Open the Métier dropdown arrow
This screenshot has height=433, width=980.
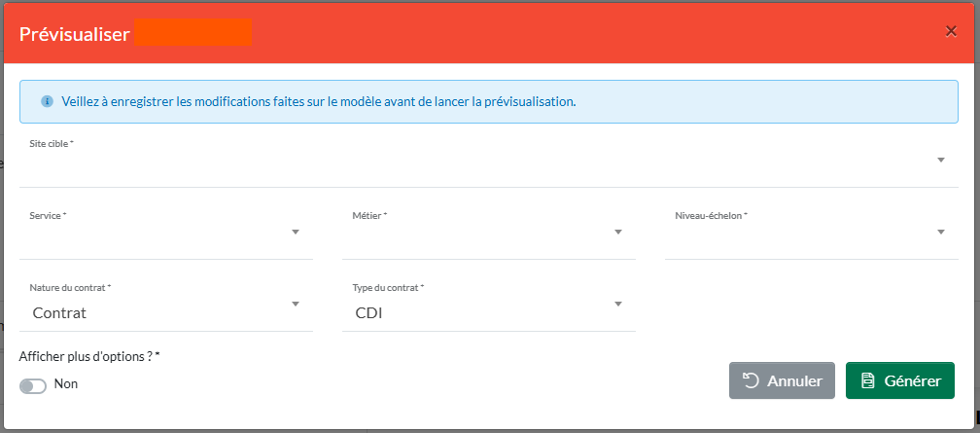coord(618,233)
